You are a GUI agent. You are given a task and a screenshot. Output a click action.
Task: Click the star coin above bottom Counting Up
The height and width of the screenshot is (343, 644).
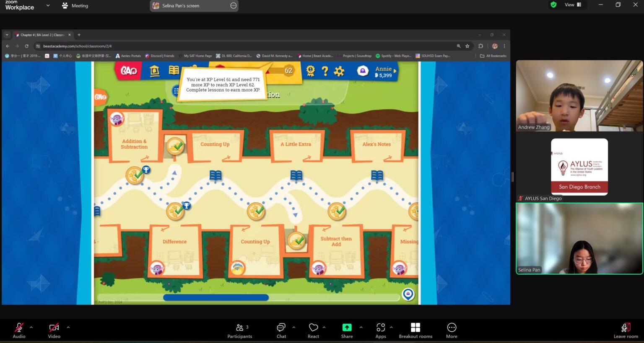256,211
